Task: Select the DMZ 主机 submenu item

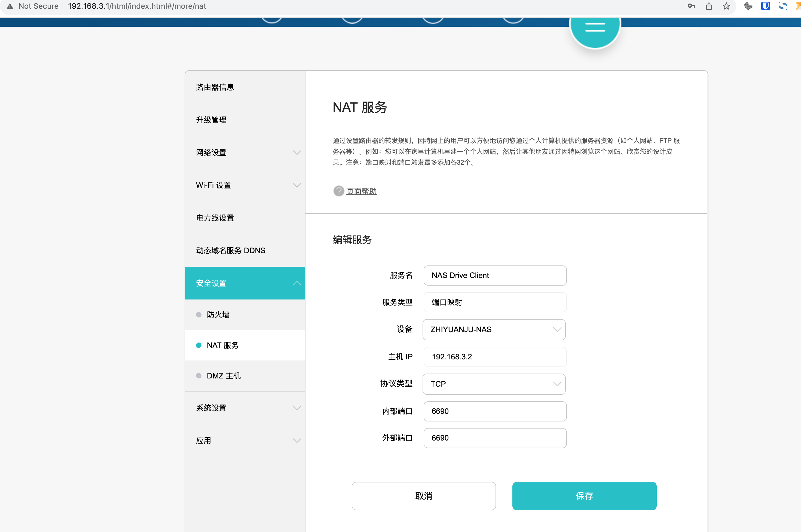Action: [224, 376]
